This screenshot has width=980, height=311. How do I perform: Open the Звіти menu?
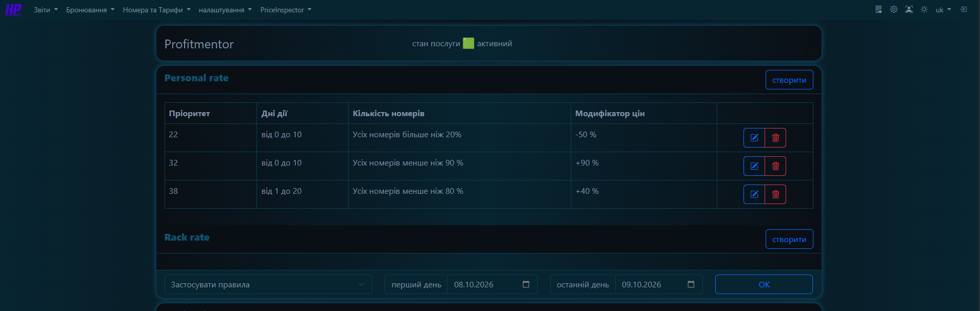pos(46,10)
